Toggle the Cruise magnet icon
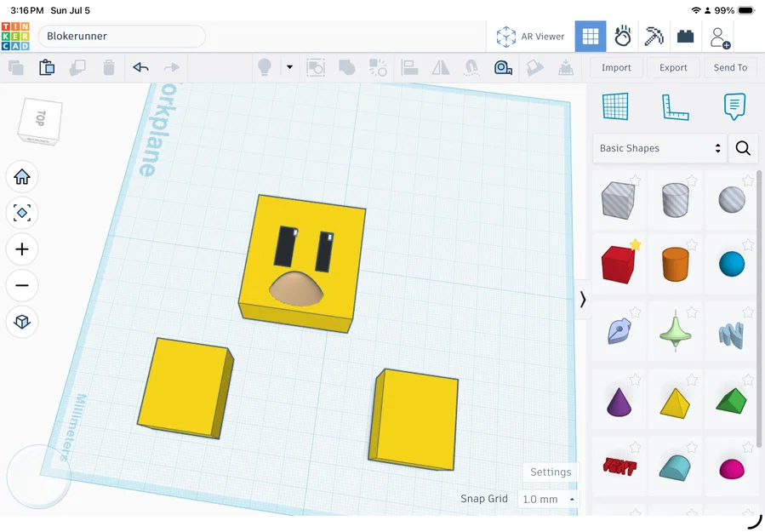This screenshot has width=765, height=532. tap(471, 67)
